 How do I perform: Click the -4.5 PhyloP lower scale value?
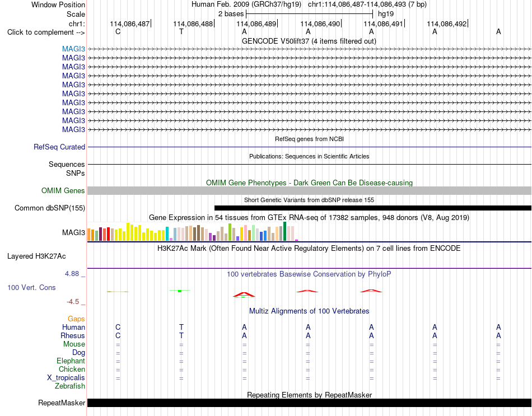tap(73, 302)
